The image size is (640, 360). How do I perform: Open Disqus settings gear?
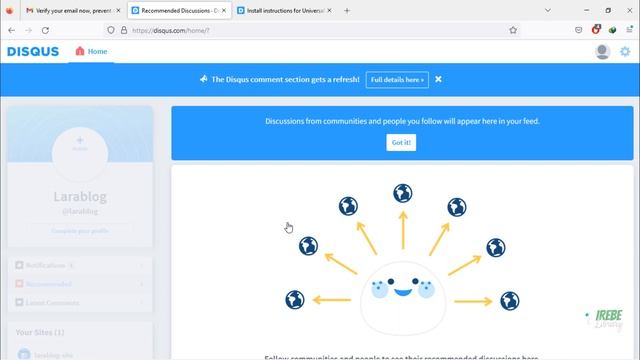coord(625,51)
